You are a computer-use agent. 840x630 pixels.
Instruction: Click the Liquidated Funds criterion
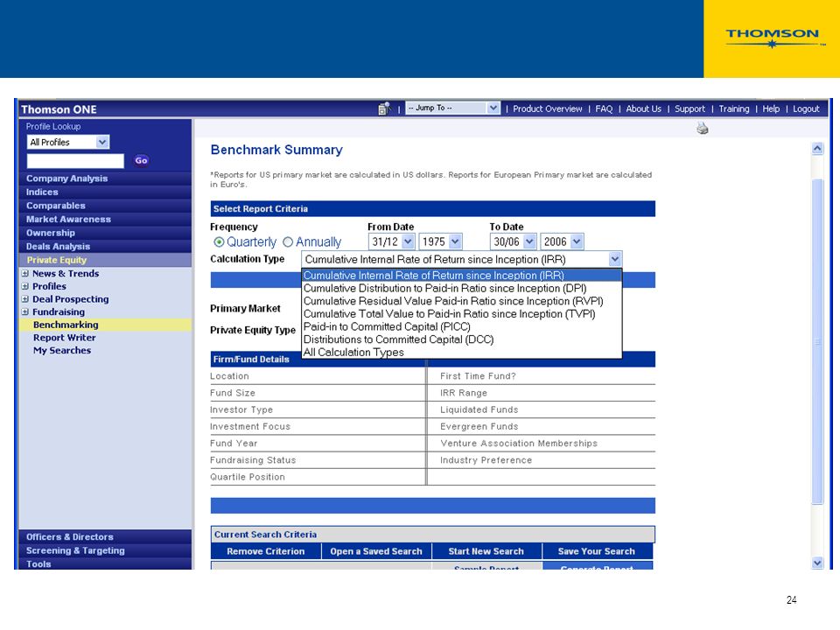click(x=479, y=409)
